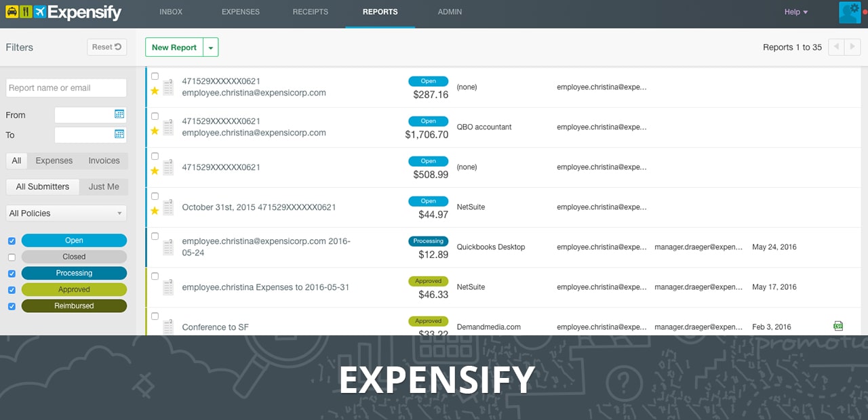Go to previous page of reports
This screenshot has width=868, height=420.
click(837, 47)
